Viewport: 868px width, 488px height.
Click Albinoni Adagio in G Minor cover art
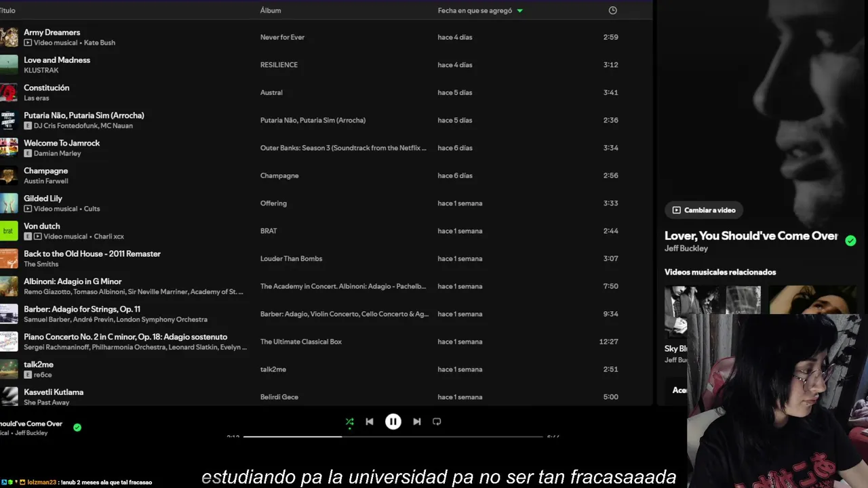point(9,287)
